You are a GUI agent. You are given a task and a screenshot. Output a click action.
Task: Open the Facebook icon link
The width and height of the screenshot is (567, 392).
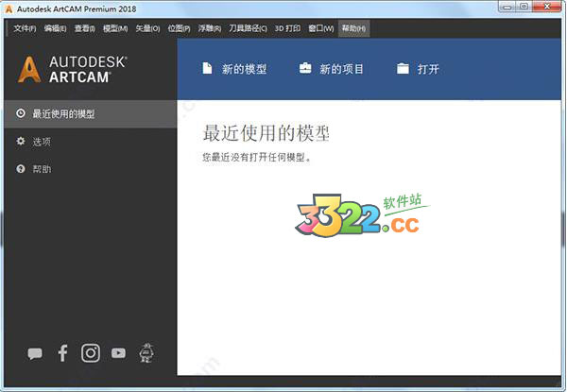[x=62, y=353]
